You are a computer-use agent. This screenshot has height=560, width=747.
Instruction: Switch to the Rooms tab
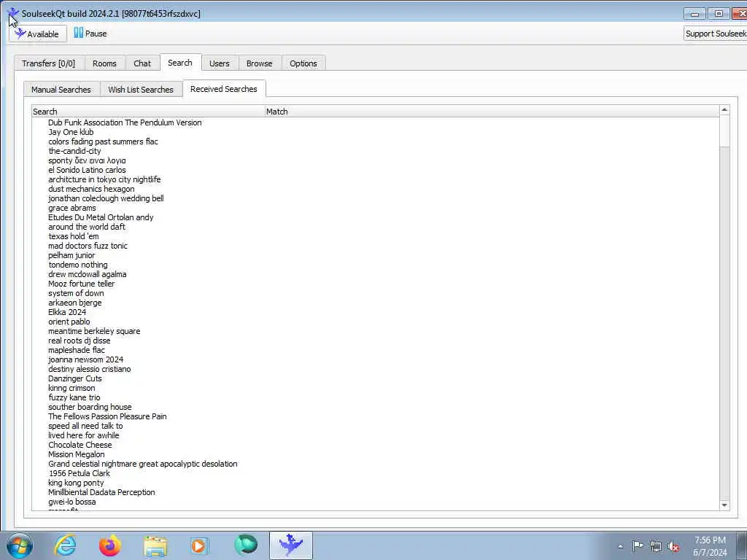tap(104, 63)
